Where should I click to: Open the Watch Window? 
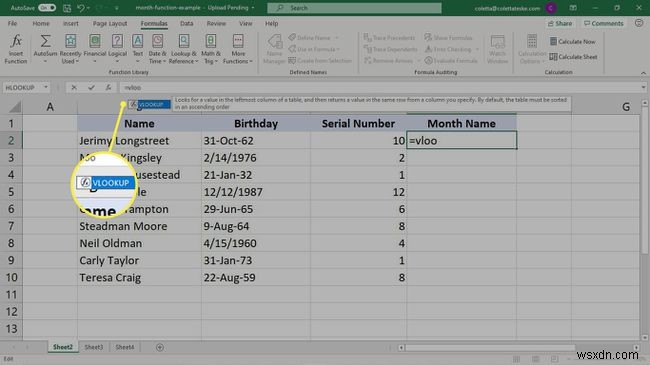pyautogui.click(x=497, y=49)
